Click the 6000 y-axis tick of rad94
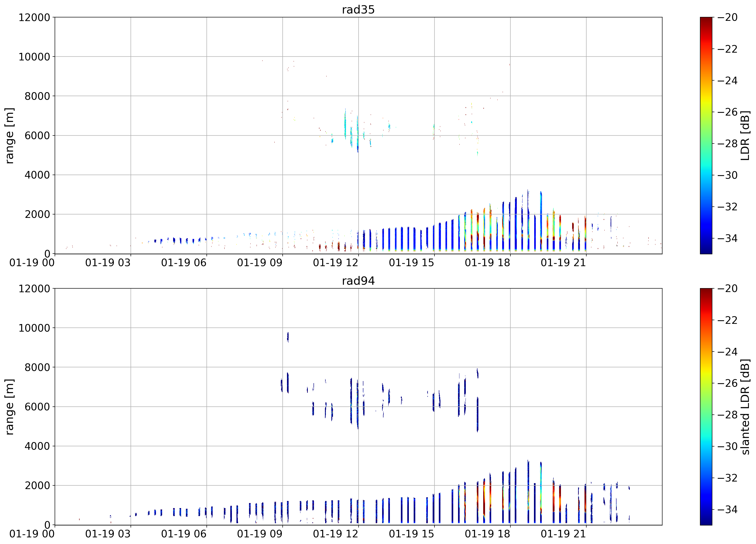The height and width of the screenshot is (544, 756). [x=37, y=407]
